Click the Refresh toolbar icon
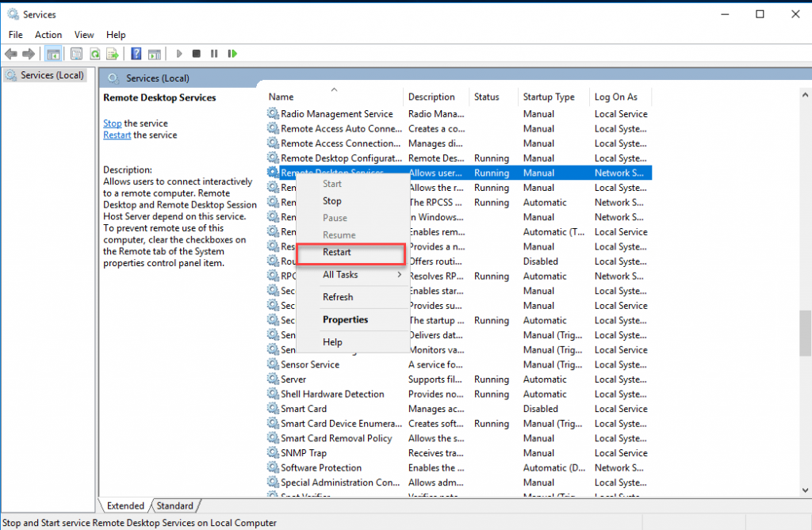Viewport: 812px width, 530px height. pyautogui.click(x=95, y=53)
